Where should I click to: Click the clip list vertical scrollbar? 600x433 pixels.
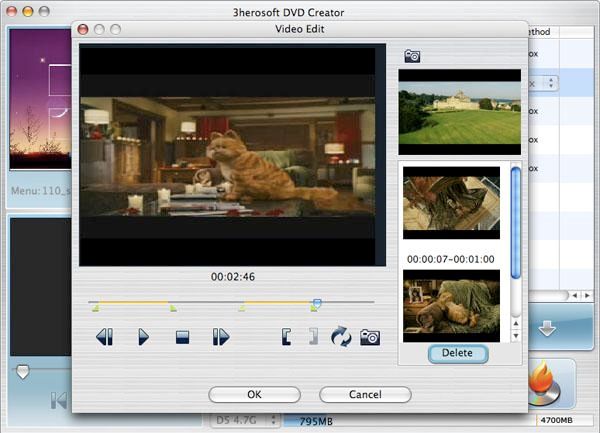515,220
